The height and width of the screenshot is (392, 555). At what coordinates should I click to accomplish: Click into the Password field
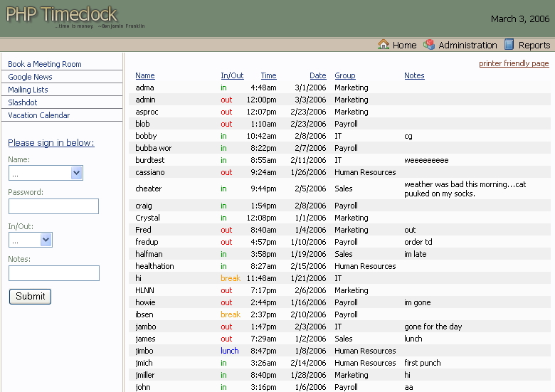[x=53, y=206]
